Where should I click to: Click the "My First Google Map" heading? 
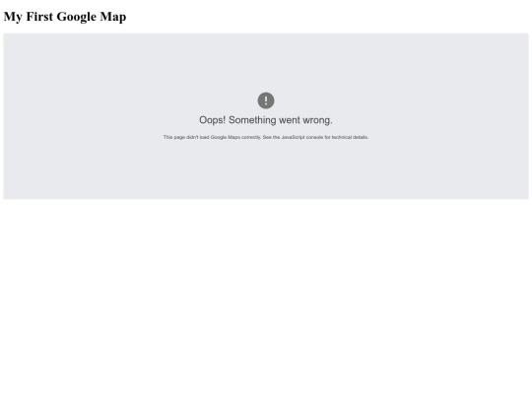point(65,17)
